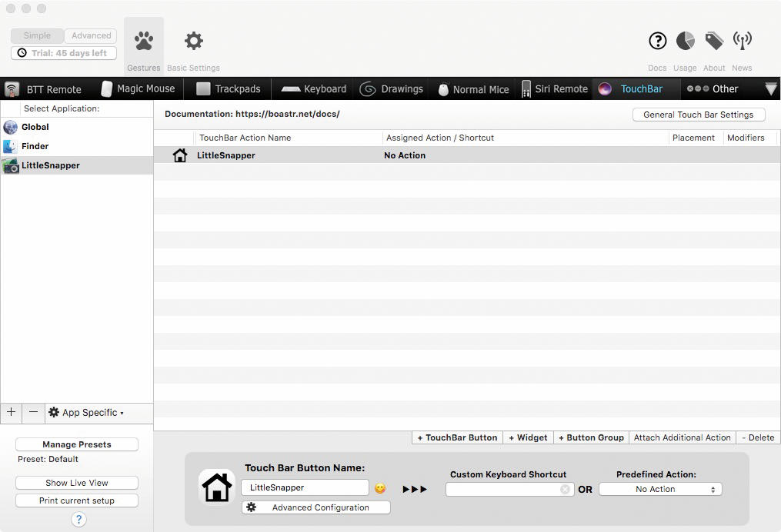Select LittleSnapper in application list
The image size is (781, 532).
point(77,166)
